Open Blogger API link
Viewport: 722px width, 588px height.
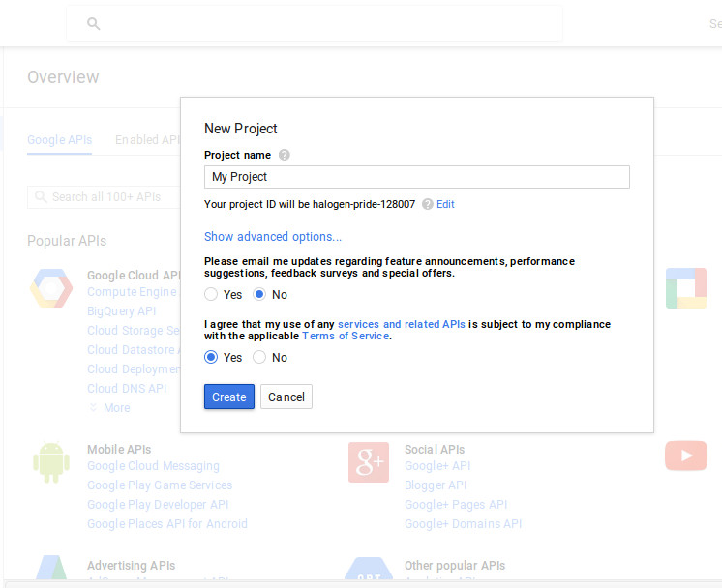click(x=436, y=485)
